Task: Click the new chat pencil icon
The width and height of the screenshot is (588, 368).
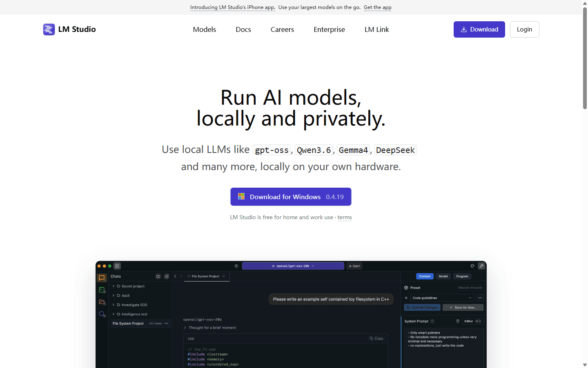Action: [x=167, y=276]
